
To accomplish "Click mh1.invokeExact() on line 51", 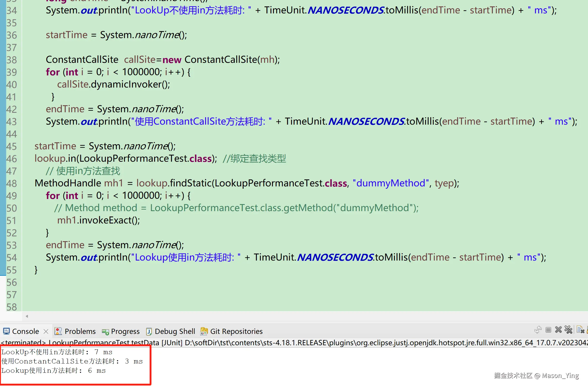I will [98, 220].
